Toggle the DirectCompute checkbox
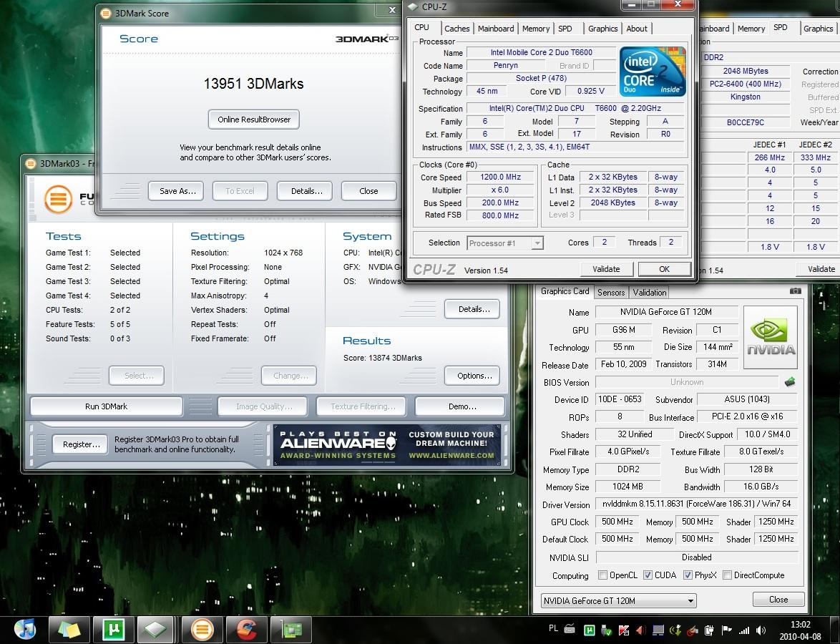Image resolution: width=840 pixels, height=644 pixels. pyautogui.click(x=727, y=575)
